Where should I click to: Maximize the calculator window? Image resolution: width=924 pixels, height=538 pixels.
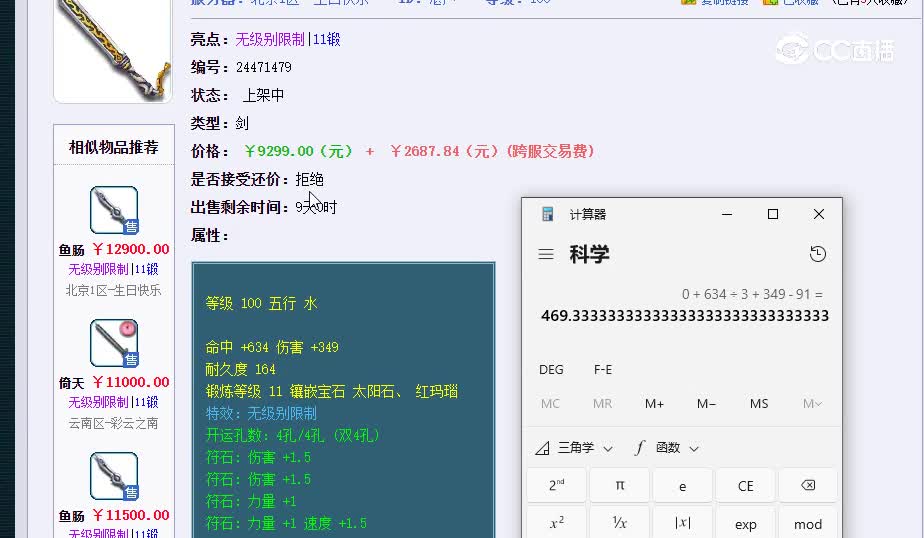coord(773,214)
